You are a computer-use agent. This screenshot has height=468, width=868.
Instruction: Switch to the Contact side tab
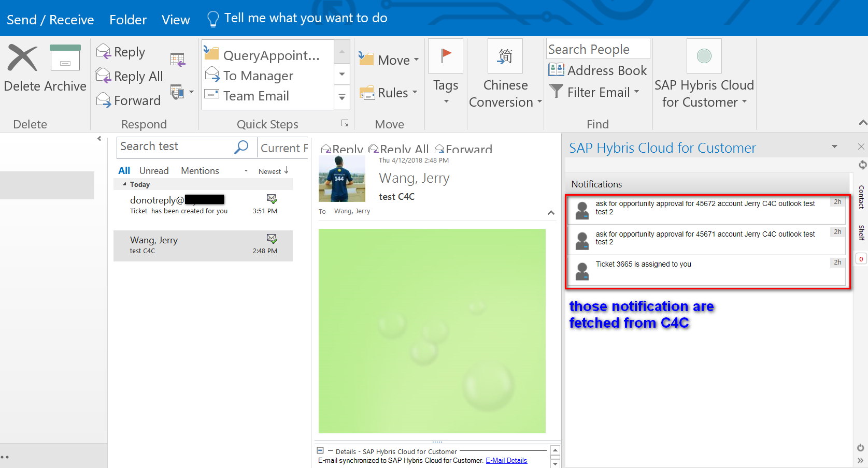click(861, 197)
